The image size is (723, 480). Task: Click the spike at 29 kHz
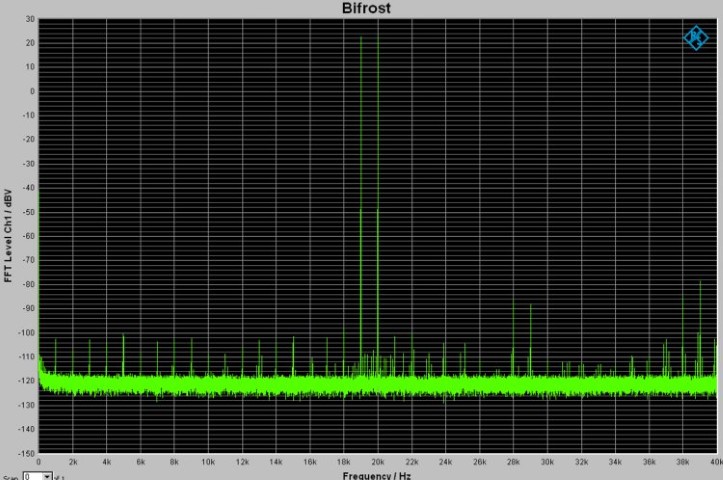tap(530, 339)
